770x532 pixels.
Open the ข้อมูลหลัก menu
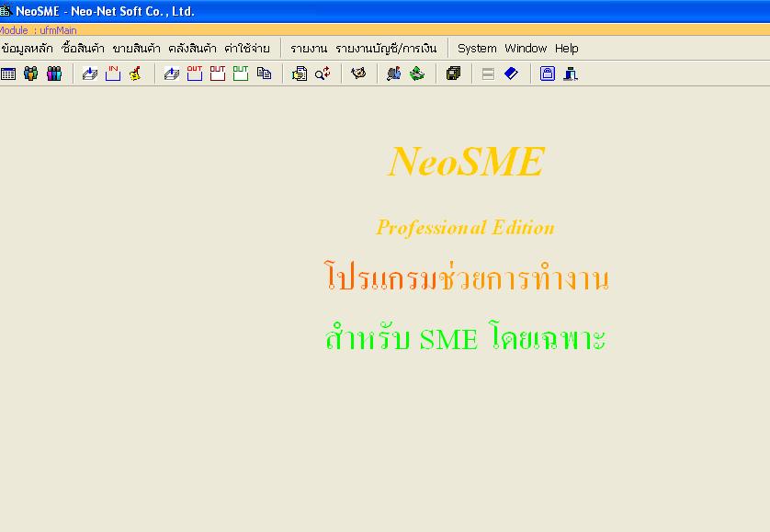tap(27, 49)
